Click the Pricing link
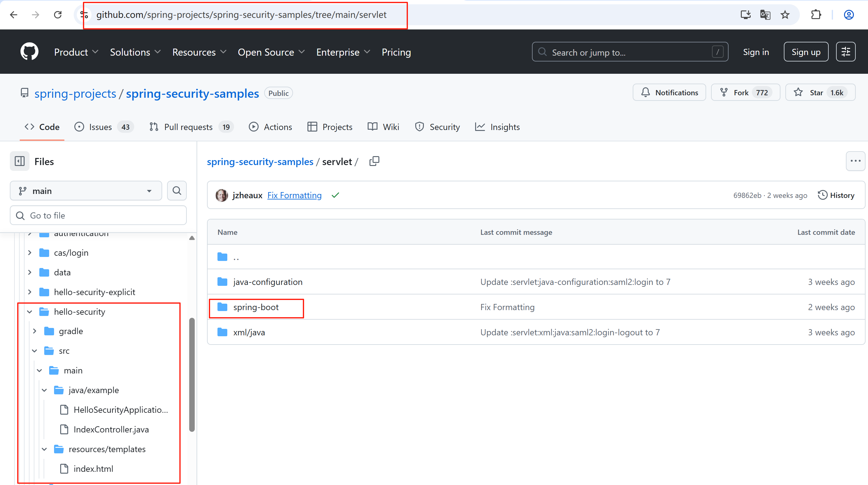868x485 pixels. coord(396,52)
